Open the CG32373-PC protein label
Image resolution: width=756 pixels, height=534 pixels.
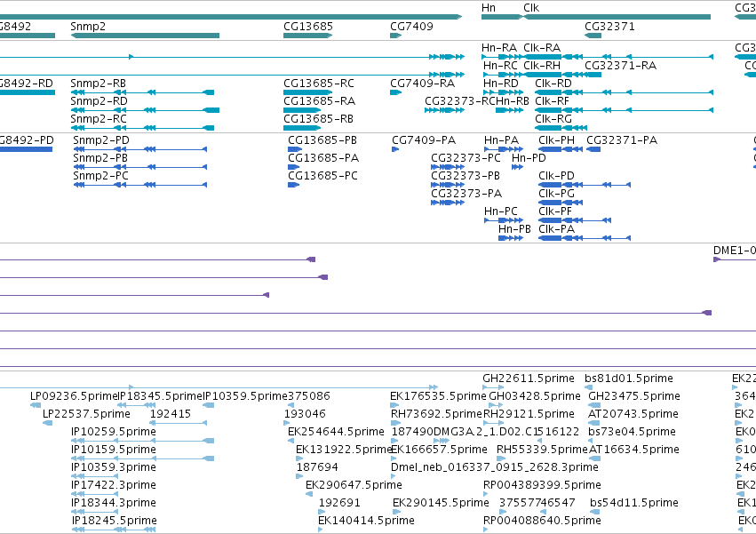(466, 158)
